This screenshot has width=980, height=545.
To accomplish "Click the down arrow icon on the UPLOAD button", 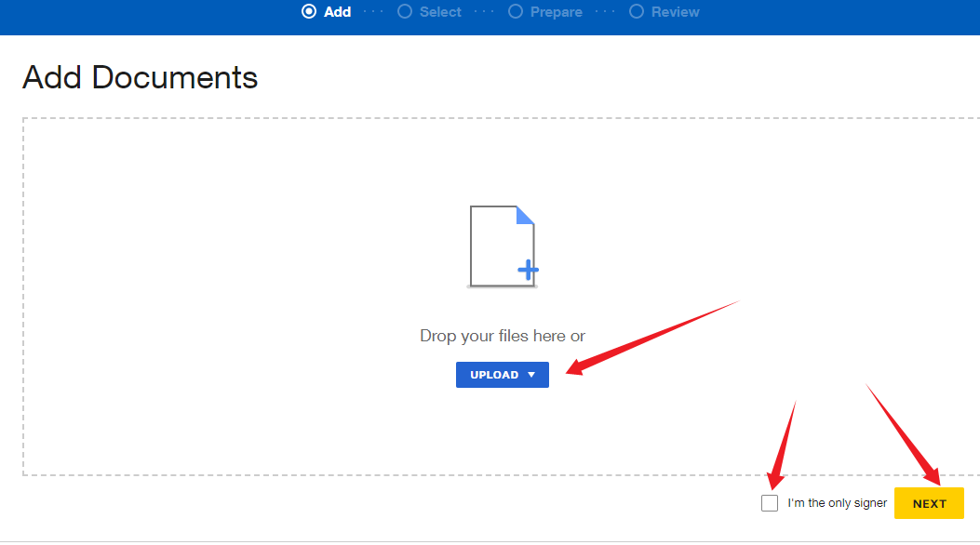I will (531, 374).
